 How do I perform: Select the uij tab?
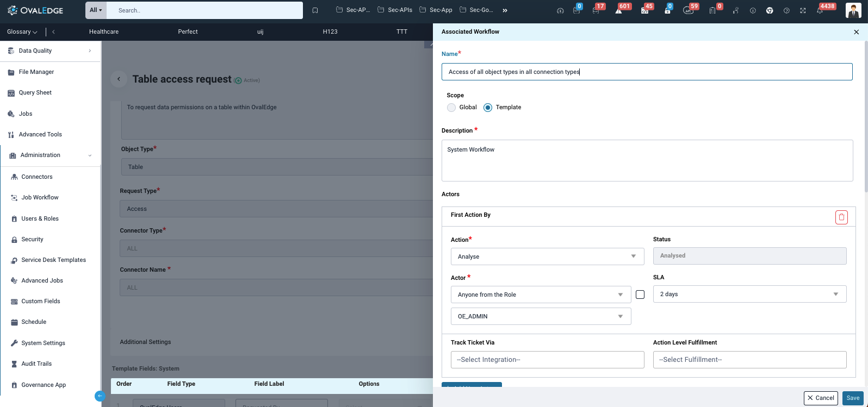click(260, 32)
